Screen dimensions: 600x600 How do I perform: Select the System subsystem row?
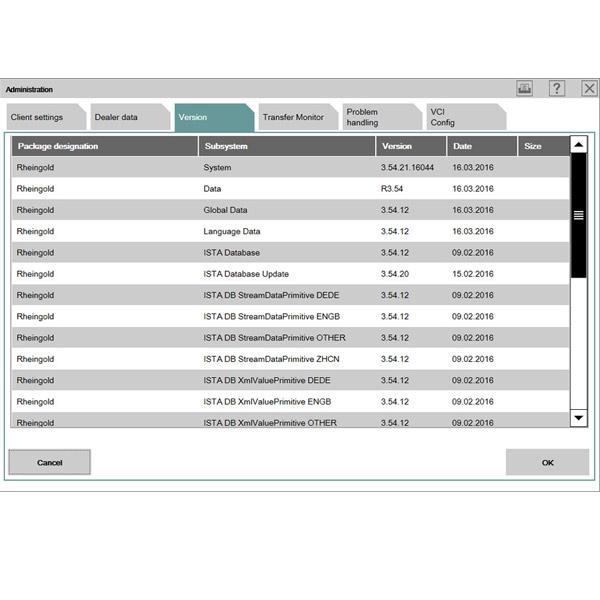(290, 167)
